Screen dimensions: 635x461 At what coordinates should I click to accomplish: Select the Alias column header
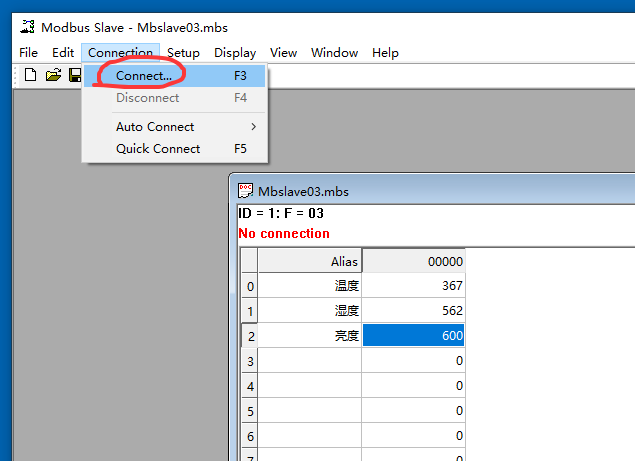point(310,261)
